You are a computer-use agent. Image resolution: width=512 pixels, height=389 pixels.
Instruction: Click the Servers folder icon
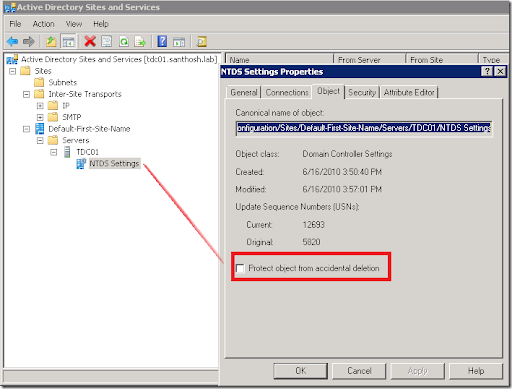pos(53,140)
